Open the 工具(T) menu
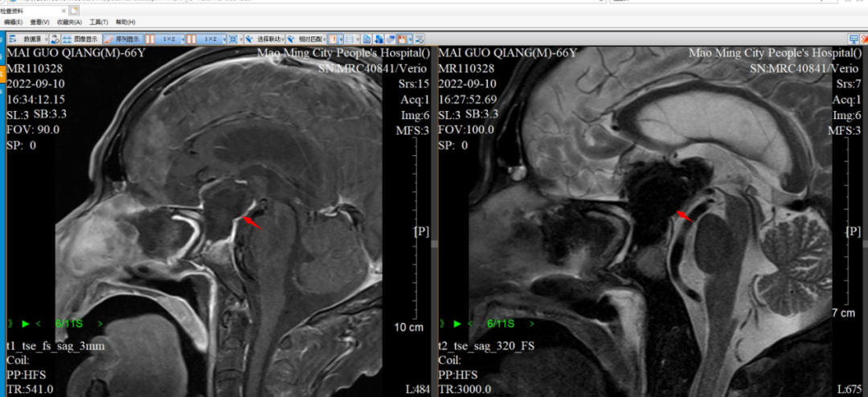Viewport: 868px width, 397px height. pos(99,23)
